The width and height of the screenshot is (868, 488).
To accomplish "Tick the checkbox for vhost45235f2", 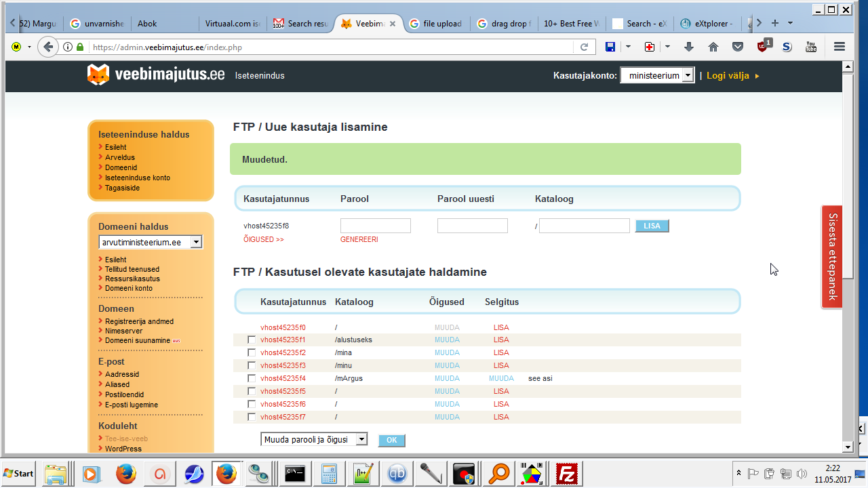I will [252, 352].
